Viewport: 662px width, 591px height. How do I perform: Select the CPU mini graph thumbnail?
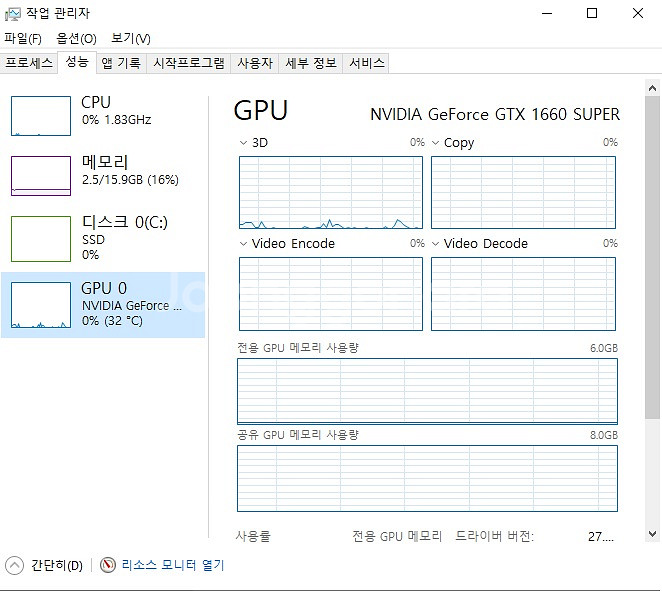point(41,116)
